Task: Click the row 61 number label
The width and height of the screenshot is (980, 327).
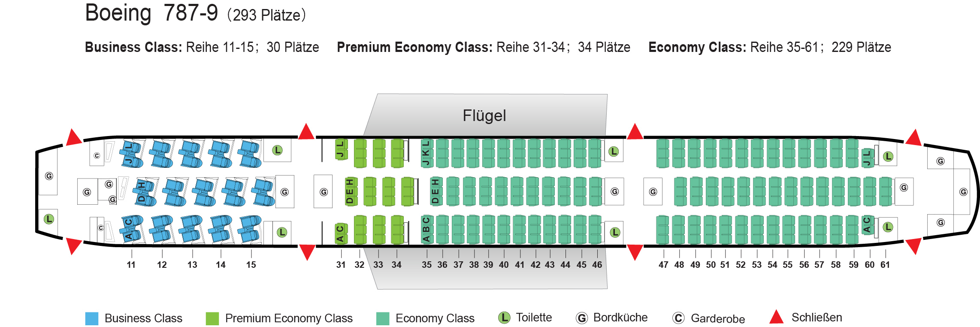Action: pos(885,265)
